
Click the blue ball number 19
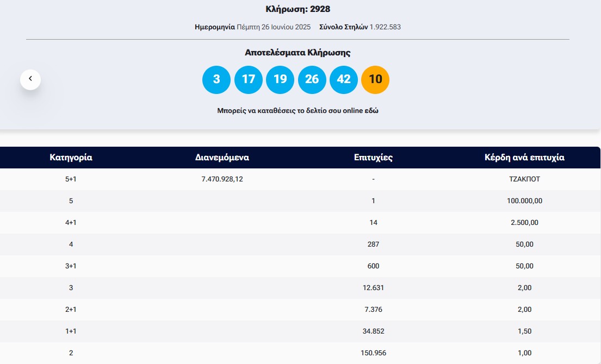coord(280,79)
